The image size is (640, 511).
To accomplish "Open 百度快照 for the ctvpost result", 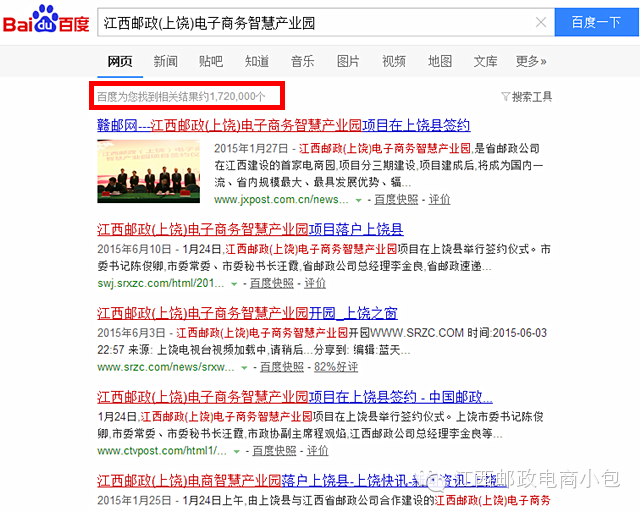I will [274, 451].
